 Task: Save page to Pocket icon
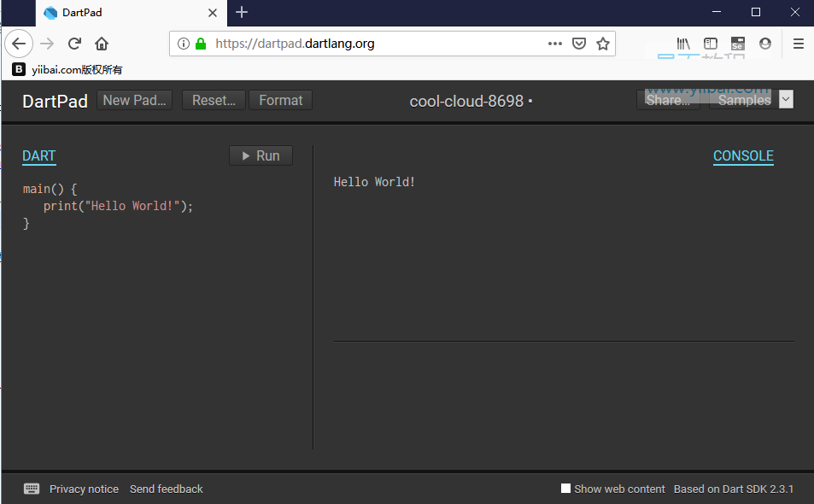tap(579, 44)
